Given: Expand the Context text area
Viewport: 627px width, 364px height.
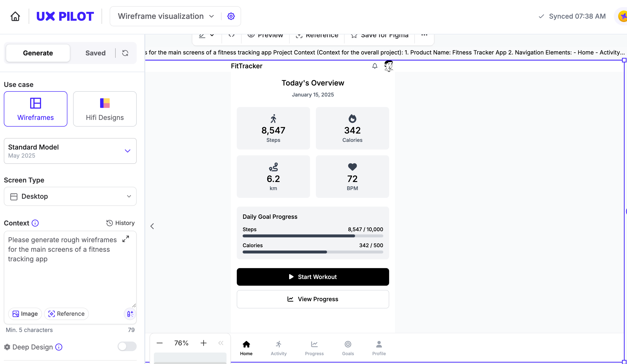Looking at the screenshot, I should point(126,239).
